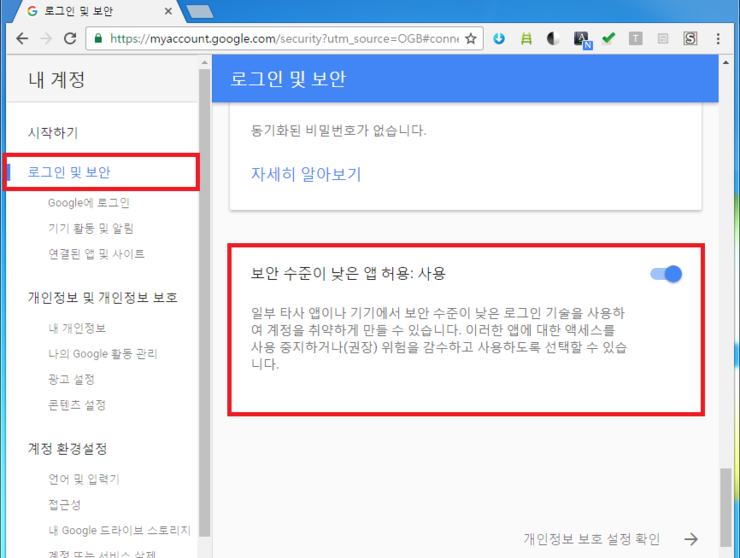Viewport: 740px width, 558px height.
Task: Click the green ladder extension icon
Action: coord(526,39)
